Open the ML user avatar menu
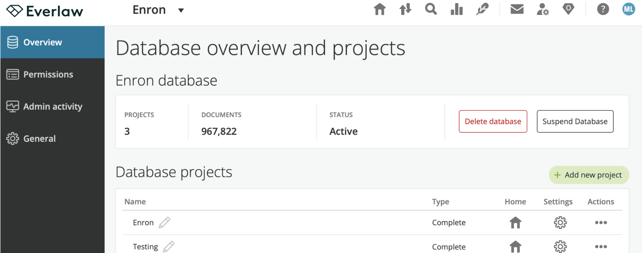Viewport: 644px width, 253px height. tap(628, 9)
